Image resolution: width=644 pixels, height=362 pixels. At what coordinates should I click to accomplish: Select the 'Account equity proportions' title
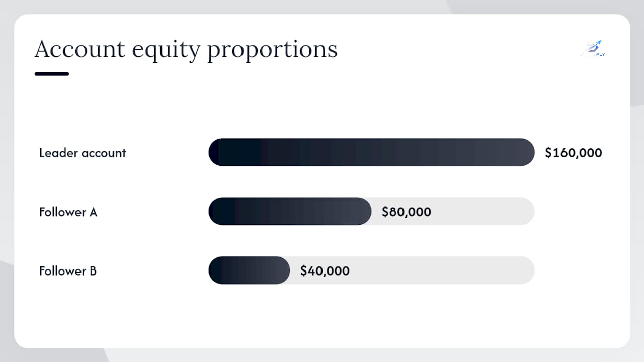coord(186,49)
